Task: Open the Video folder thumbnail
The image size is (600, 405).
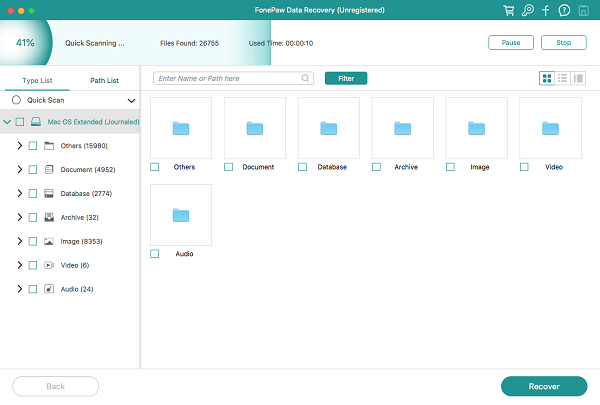Action: point(550,128)
